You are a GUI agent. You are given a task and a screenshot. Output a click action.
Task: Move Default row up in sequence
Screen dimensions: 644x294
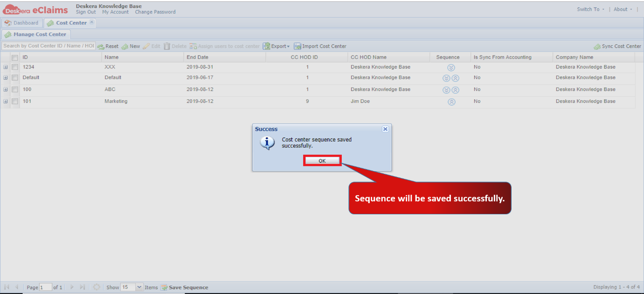[456, 78]
